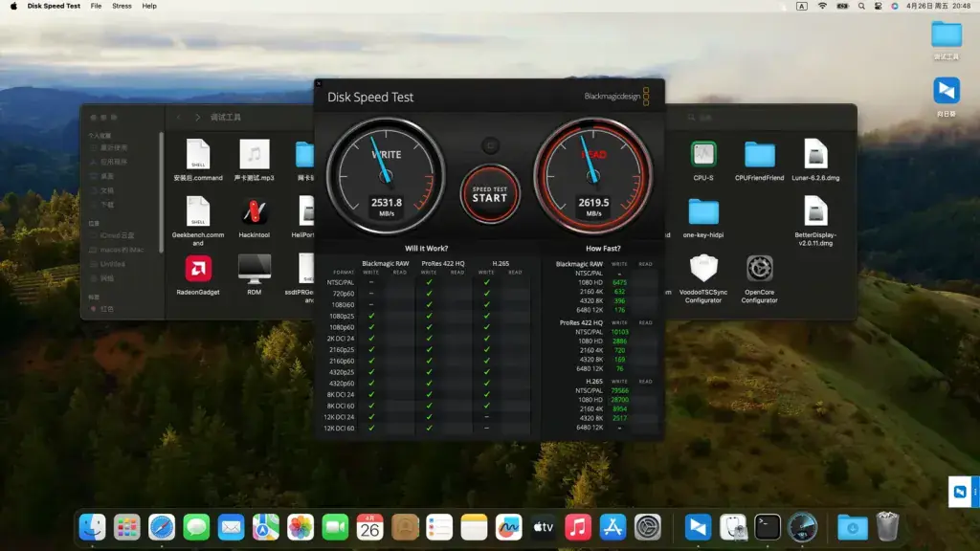Click the Blackmagicdesign logo
980x551 pixels.
(617, 97)
